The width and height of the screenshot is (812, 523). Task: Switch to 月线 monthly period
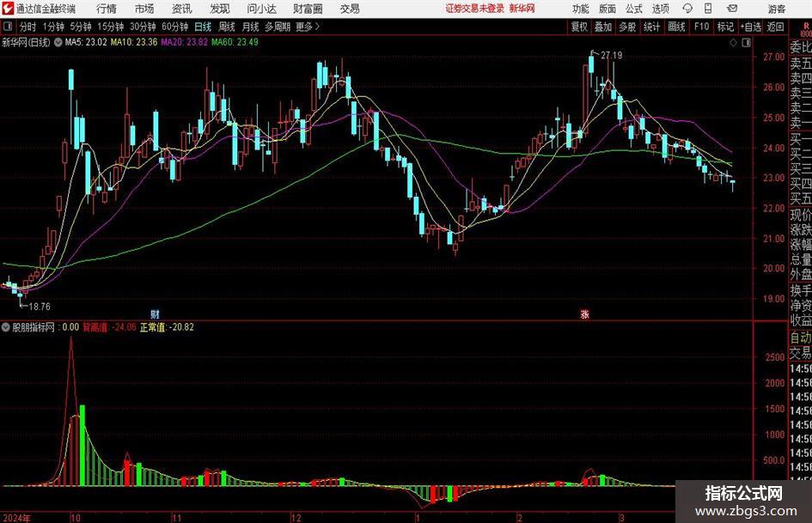tap(250, 27)
